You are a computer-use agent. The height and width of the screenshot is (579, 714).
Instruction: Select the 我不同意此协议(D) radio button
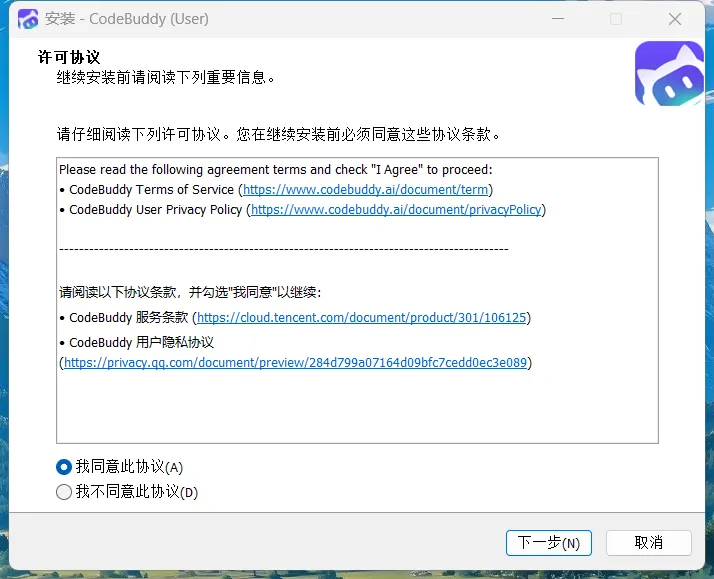[x=64, y=492]
